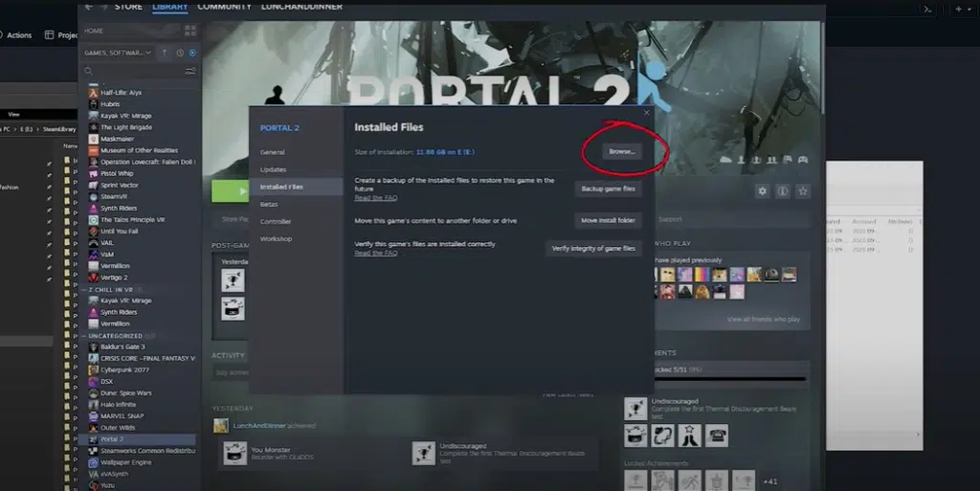The image size is (980, 491).
Task: Click the green Play button
Action: [x=230, y=191]
